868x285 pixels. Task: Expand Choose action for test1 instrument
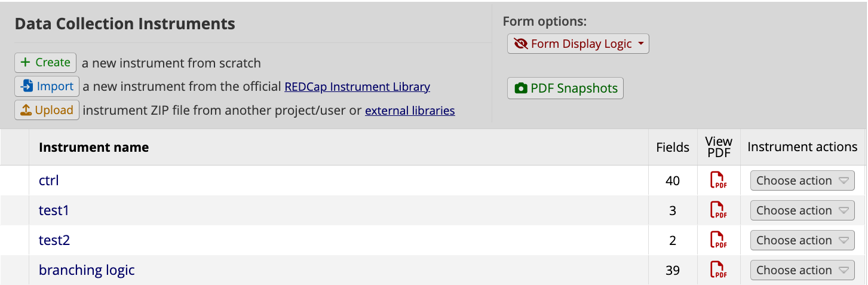pyautogui.click(x=802, y=210)
